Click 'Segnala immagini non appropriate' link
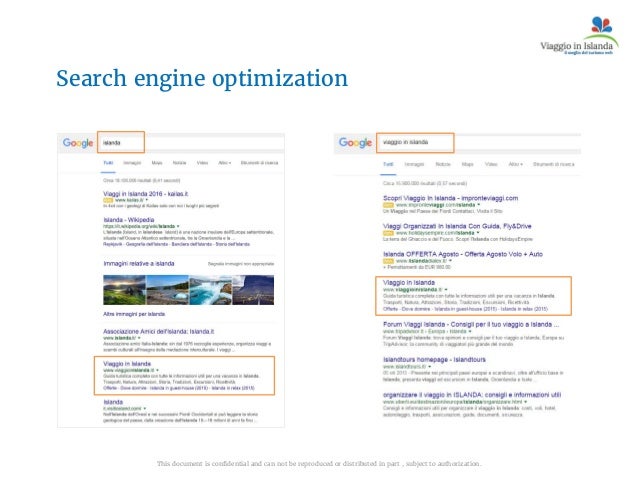The image size is (638, 479). pyautogui.click(x=241, y=264)
